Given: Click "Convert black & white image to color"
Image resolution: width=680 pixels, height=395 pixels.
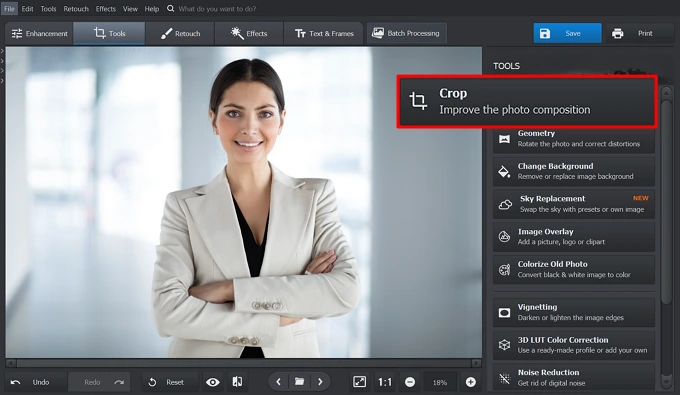Looking at the screenshot, I should (574, 275).
